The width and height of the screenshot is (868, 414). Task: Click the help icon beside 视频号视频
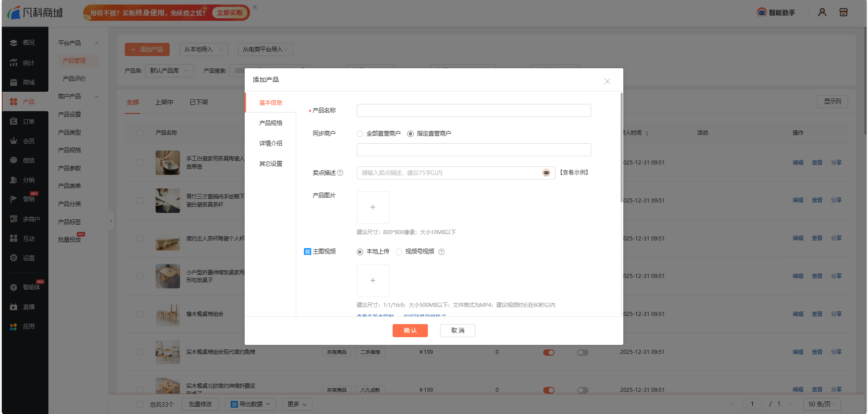click(x=441, y=252)
